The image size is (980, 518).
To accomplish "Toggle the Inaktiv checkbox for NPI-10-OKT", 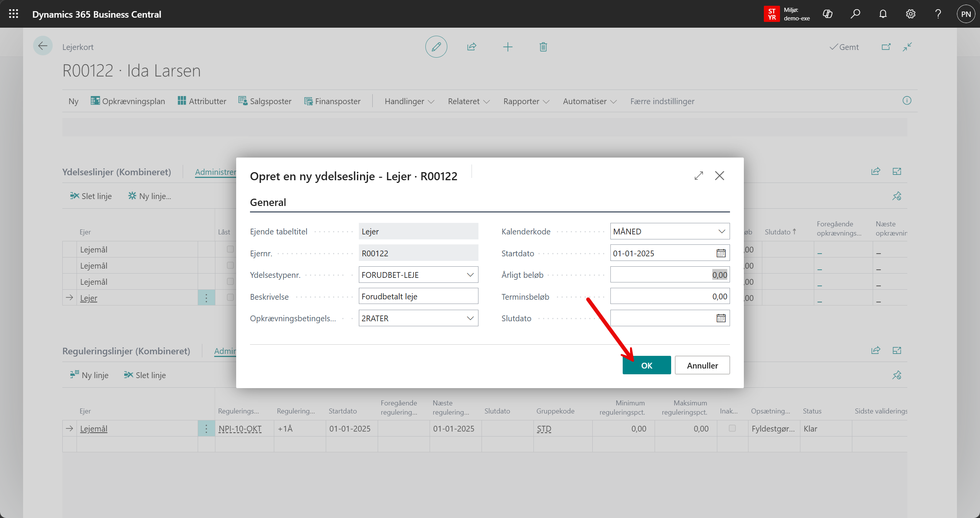I will tap(732, 428).
